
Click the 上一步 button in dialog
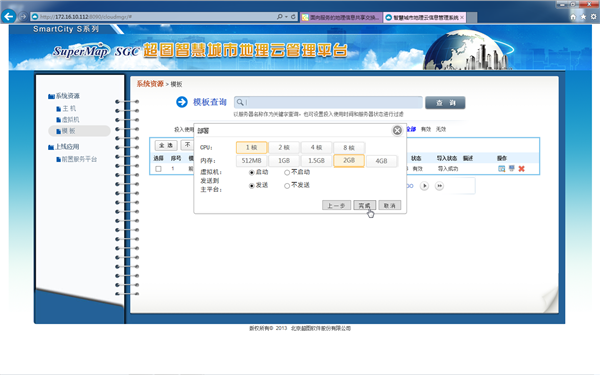[x=336, y=205]
